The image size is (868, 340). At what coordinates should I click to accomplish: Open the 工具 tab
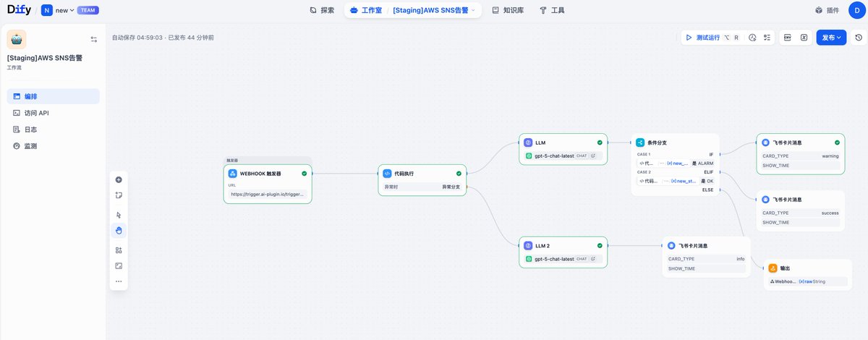tap(551, 11)
